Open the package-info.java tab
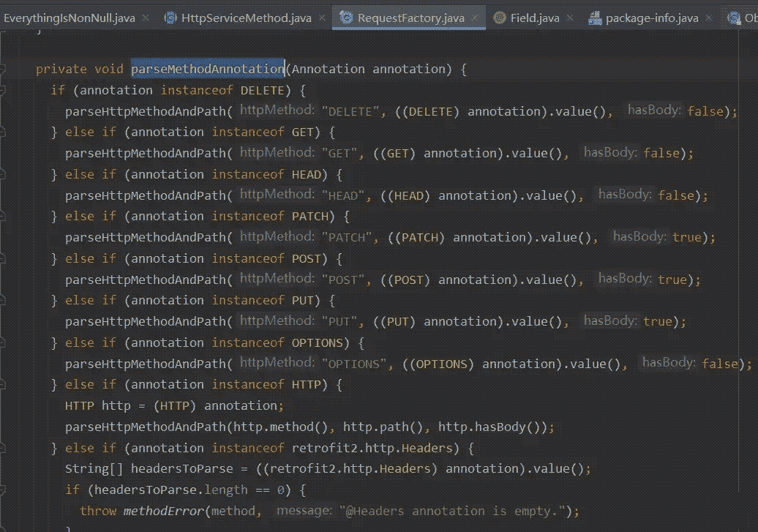Viewport: 758px width, 532px height. tap(652, 18)
